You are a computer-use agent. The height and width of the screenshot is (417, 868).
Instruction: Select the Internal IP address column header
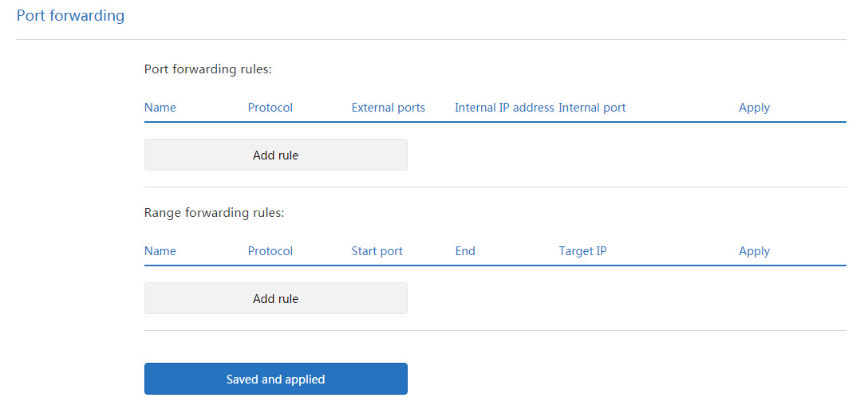tap(504, 108)
